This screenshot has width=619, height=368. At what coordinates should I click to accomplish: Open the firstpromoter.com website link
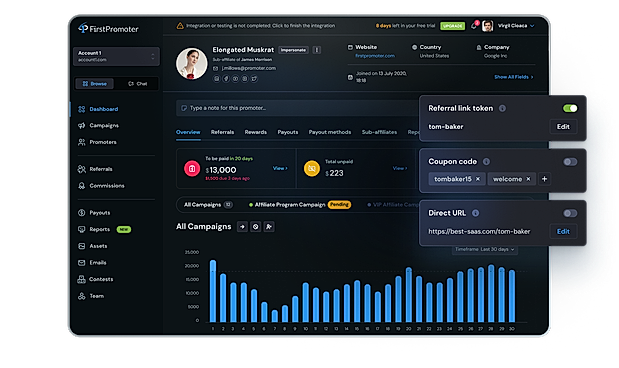(375, 56)
